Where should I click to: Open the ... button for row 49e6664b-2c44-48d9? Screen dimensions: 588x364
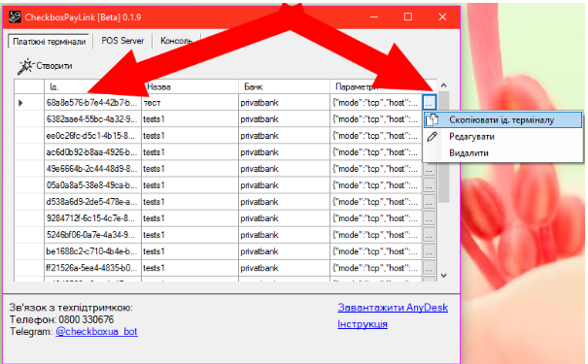point(429,169)
